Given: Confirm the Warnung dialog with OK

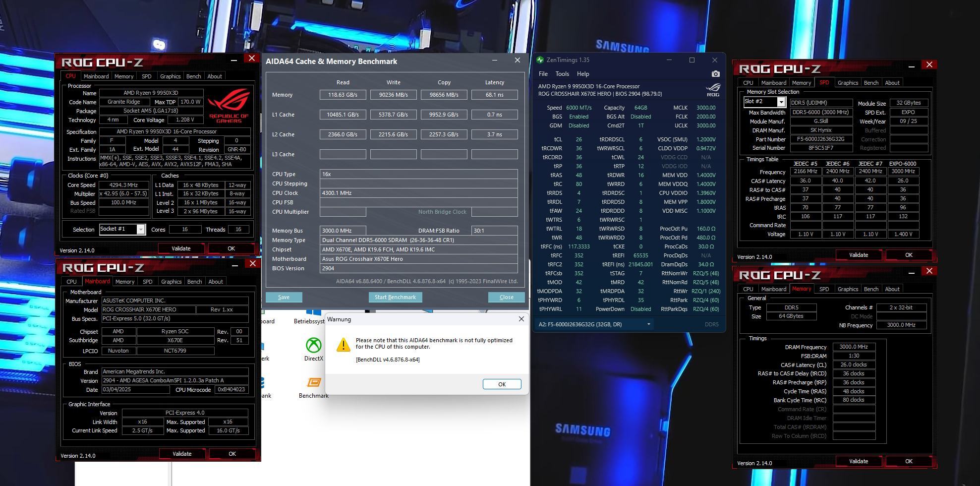Looking at the screenshot, I should pyautogui.click(x=502, y=384).
